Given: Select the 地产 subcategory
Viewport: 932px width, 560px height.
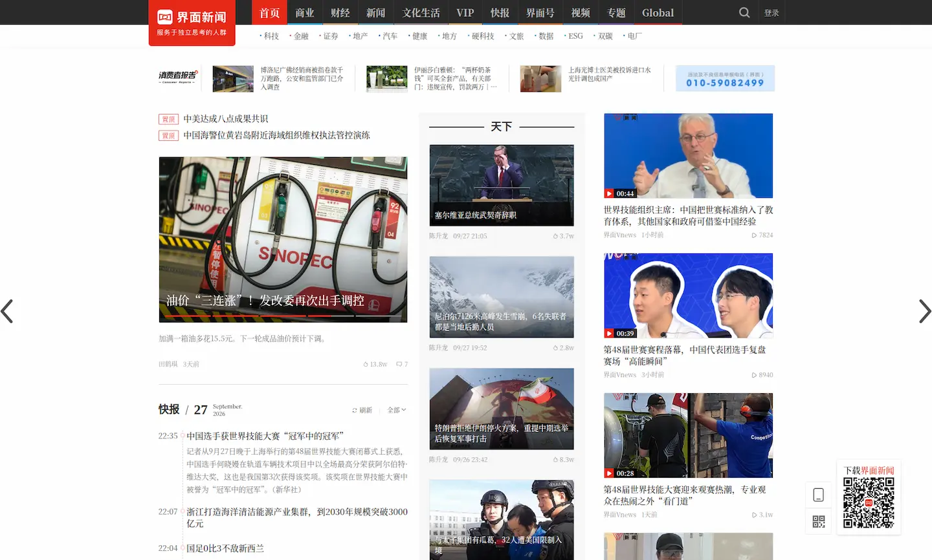Looking at the screenshot, I should point(361,36).
